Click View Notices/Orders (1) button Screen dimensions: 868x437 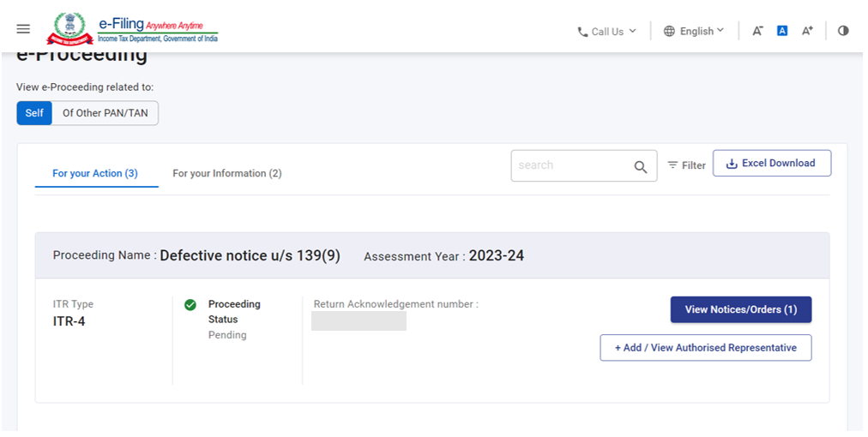[x=740, y=309]
